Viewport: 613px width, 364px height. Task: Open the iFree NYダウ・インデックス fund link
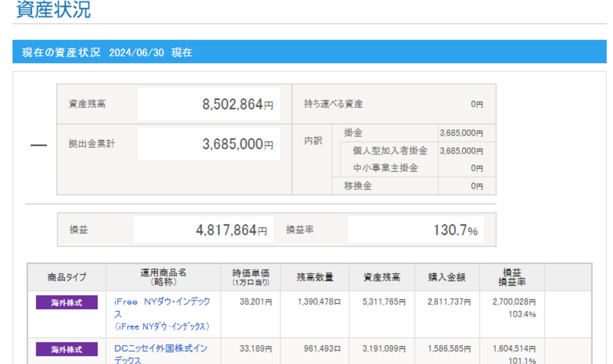pyautogui.click(x=162, y=302)
